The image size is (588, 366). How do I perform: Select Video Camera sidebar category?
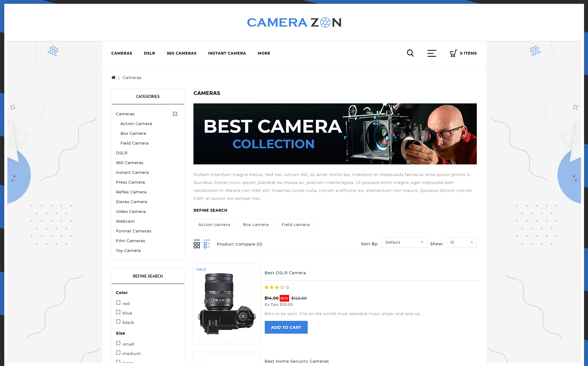click(x=131, y=211)
